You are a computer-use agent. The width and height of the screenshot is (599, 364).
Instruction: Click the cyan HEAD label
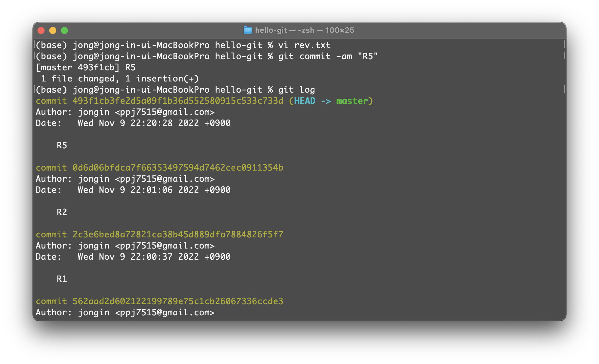304,101
